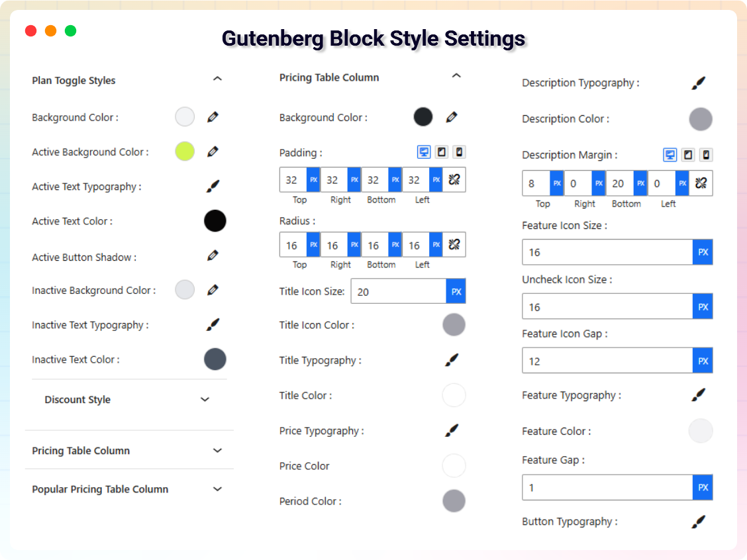Switch Title Icon Size unit to PX

(x=454, y=291)
